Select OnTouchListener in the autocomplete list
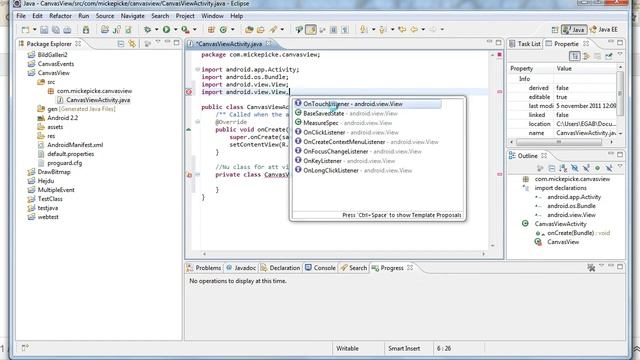Image resolution: width=640 pixels, height=360 pixels. pos(367,104)
